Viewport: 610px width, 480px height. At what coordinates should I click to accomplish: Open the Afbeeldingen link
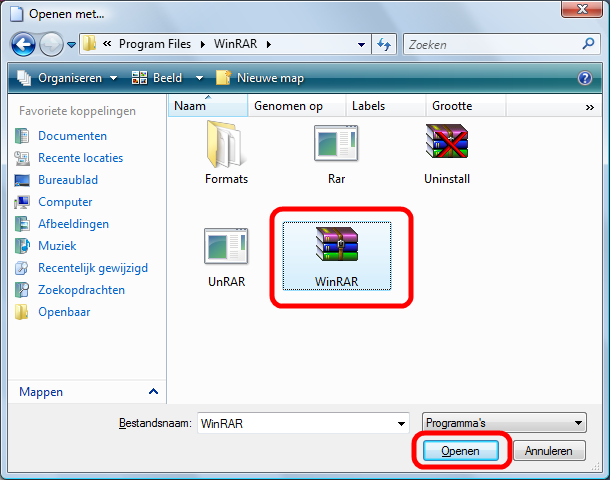(x=74, y=224)
